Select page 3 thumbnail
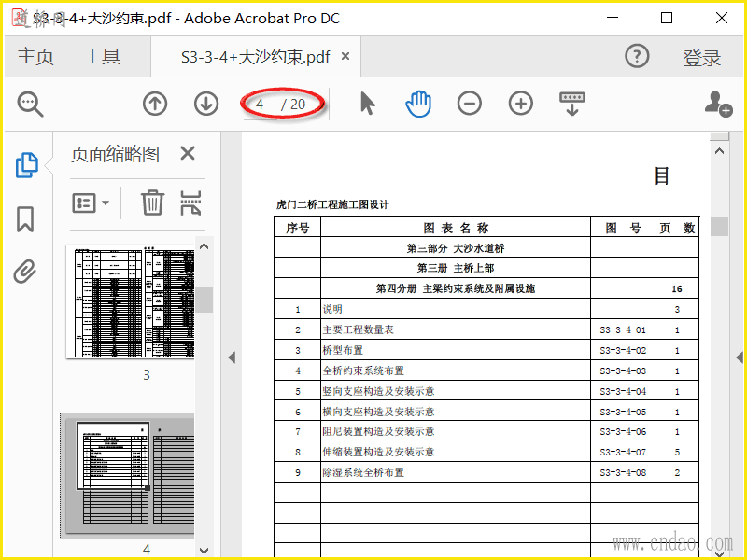Viewport: 747px width, 560px height. tap(130, 301)
